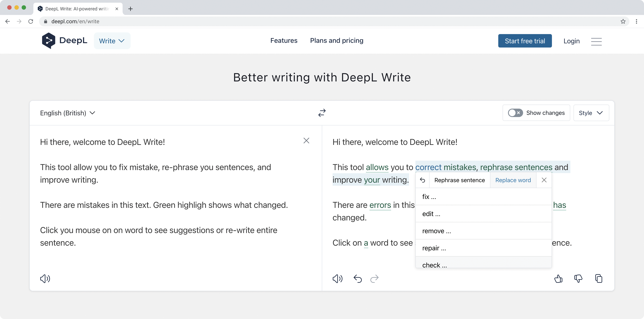Image resolution: width=644 pixels, height=319 pixels.
Task: Choose the 'remove ...' suggestion
Action: click(x=484, y=231)
